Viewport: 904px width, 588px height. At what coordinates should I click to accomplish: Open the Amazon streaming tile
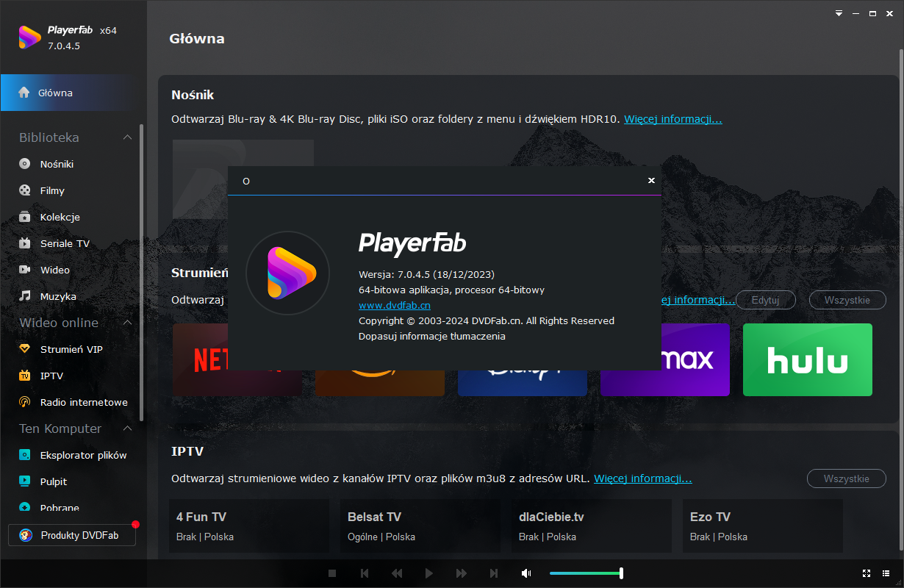click(x=380, y=383)
